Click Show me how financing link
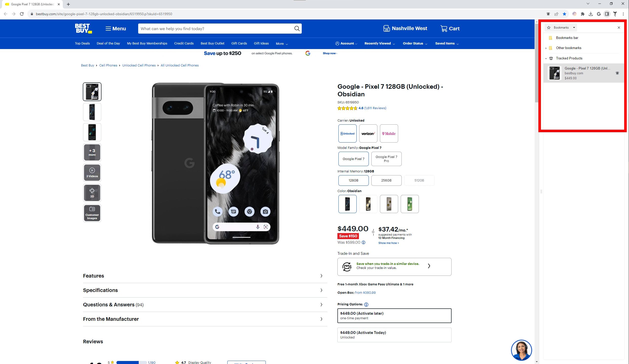Screen dimensions: 629x364 click(x=389, y=243)
